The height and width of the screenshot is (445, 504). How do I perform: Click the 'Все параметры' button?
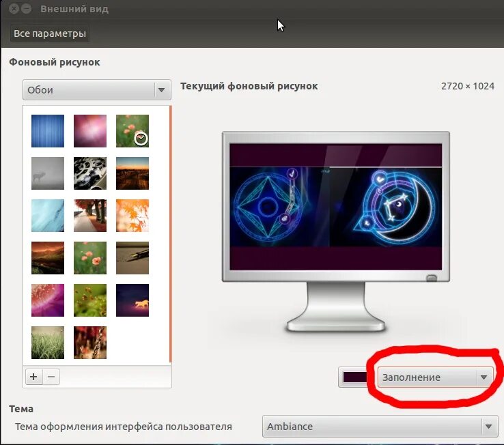point(50,33)
